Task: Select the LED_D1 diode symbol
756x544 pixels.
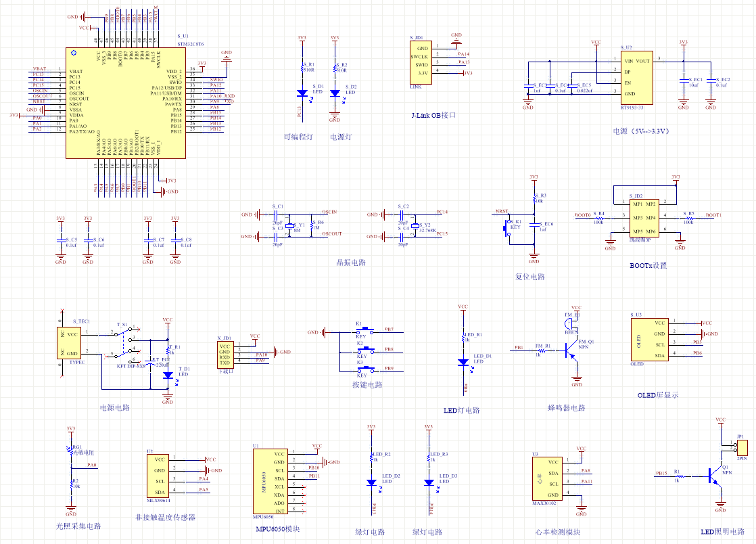Action: coord(463,362)
